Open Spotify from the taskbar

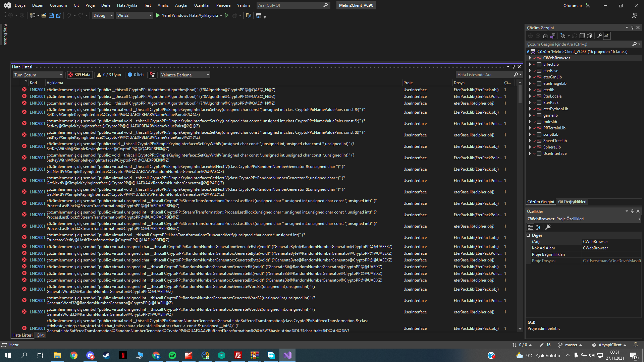(x=172, y=355)
